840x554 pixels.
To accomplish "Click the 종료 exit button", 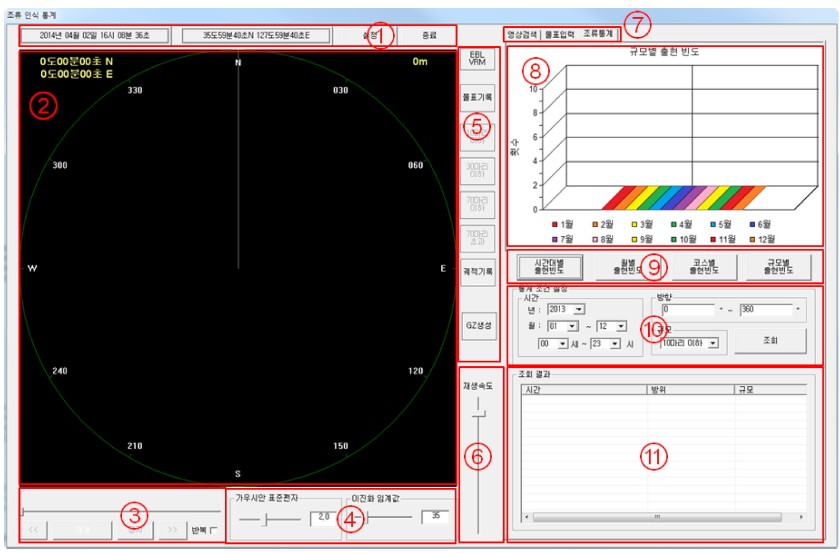I will (x=428, y=36).
